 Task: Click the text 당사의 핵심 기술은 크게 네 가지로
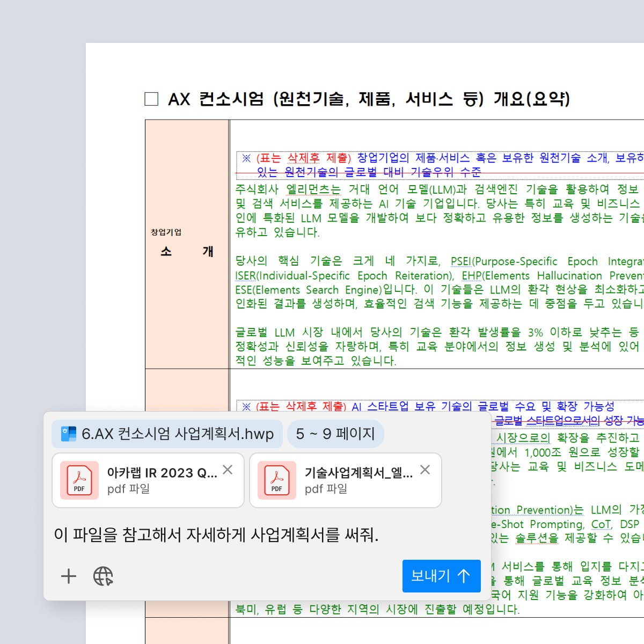[338, 261]
